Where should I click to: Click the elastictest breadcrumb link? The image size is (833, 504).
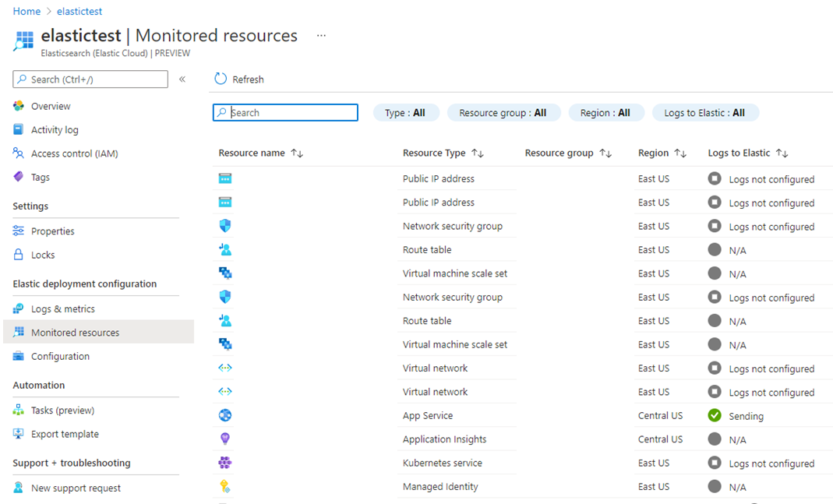point(79,11)
